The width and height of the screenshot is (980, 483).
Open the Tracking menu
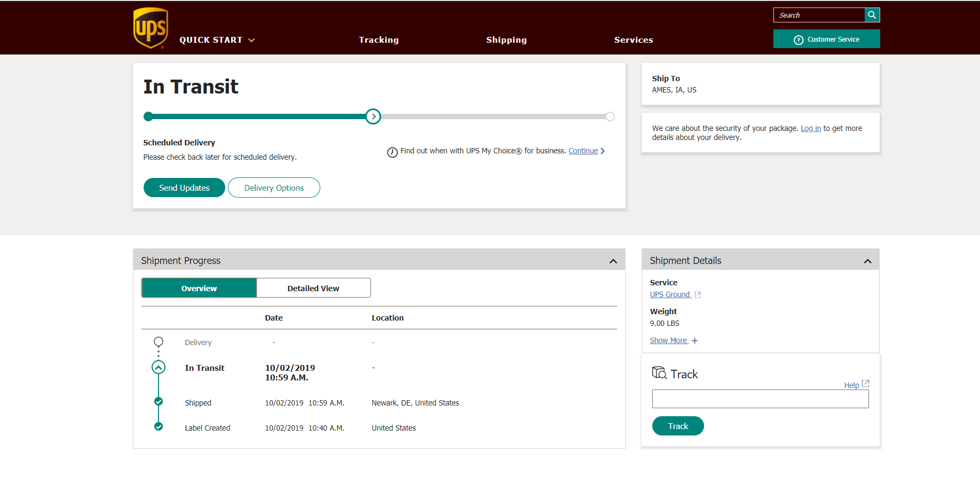click(378, 40)
